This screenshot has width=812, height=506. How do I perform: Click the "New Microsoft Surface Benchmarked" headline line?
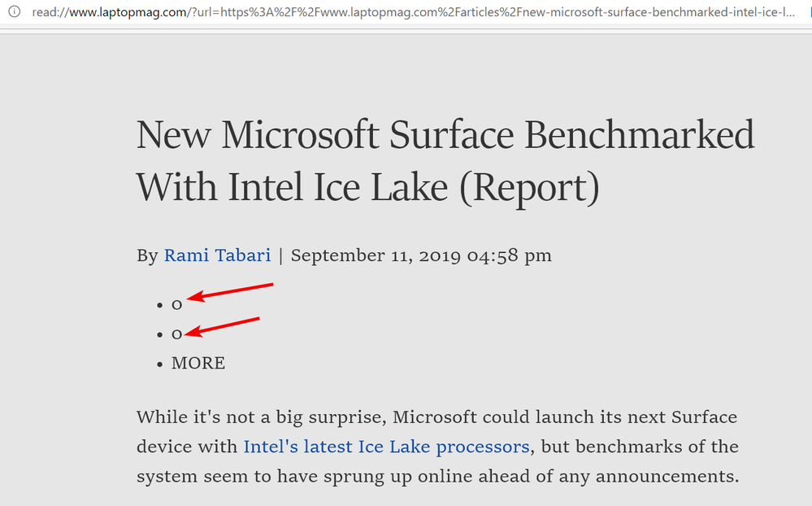pos(445,134)
